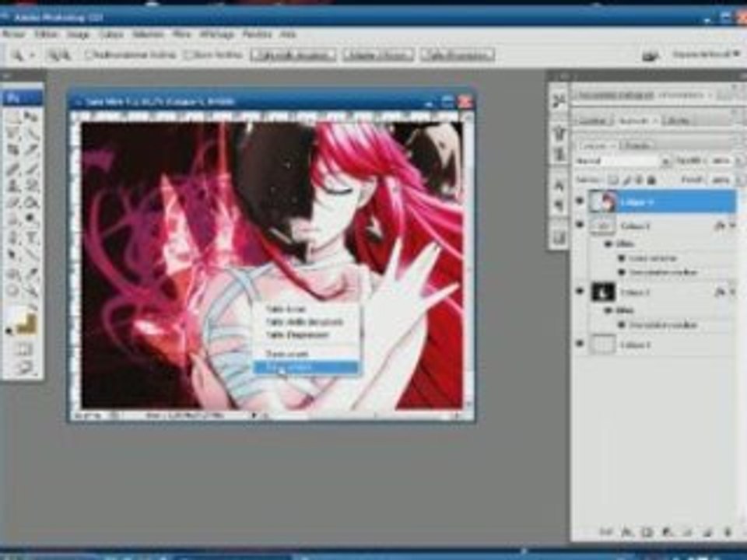Toggle Incrustation couleur under Calque 2
The height and width of the screenshot is (560, 747).
pyautogui.click(x=621, y=325)
